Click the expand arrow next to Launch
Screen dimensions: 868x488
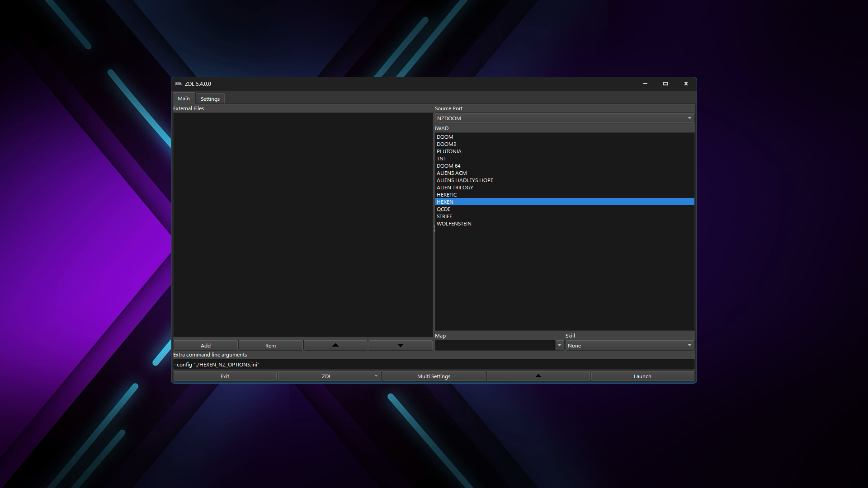click(x=538, y=376)
